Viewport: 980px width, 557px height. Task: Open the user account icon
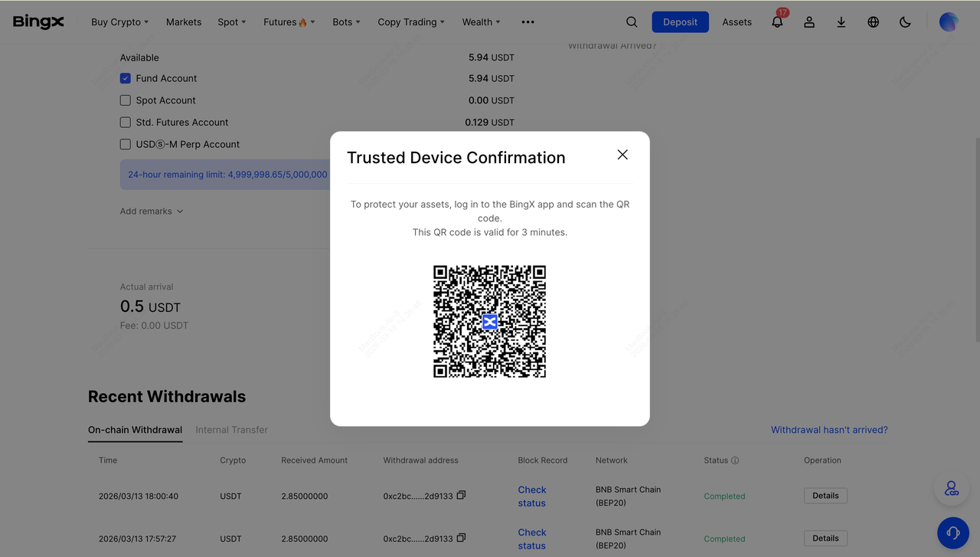pyautogui.click(x=809, y=22)
